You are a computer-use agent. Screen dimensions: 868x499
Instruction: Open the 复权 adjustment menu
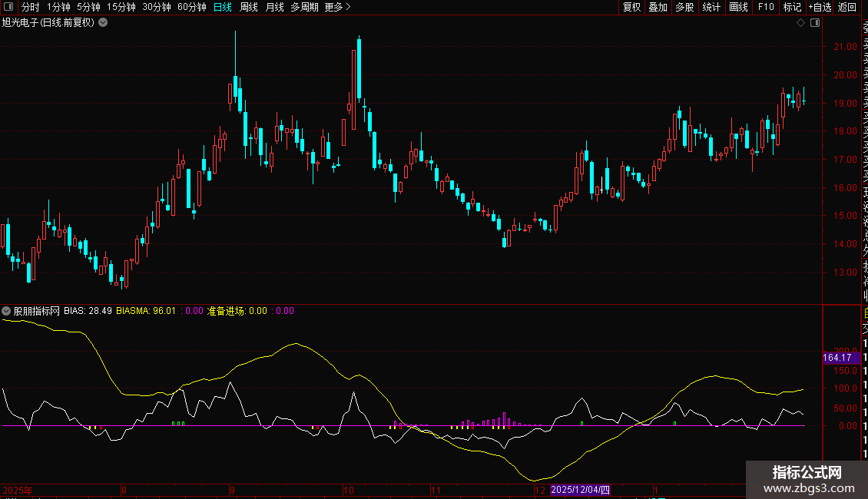pyautogui.click(x=631, y=7)
